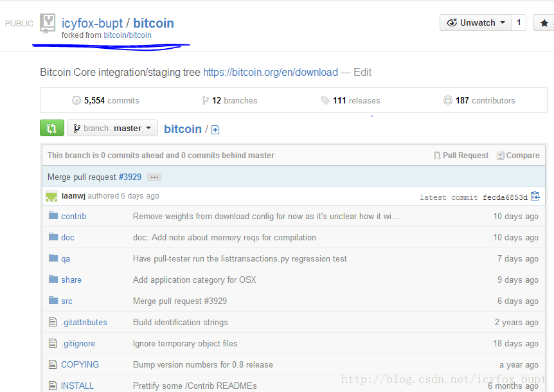Click the branches fork icon
The width and height of the screenshot is (554, 392).
[205, 100]
